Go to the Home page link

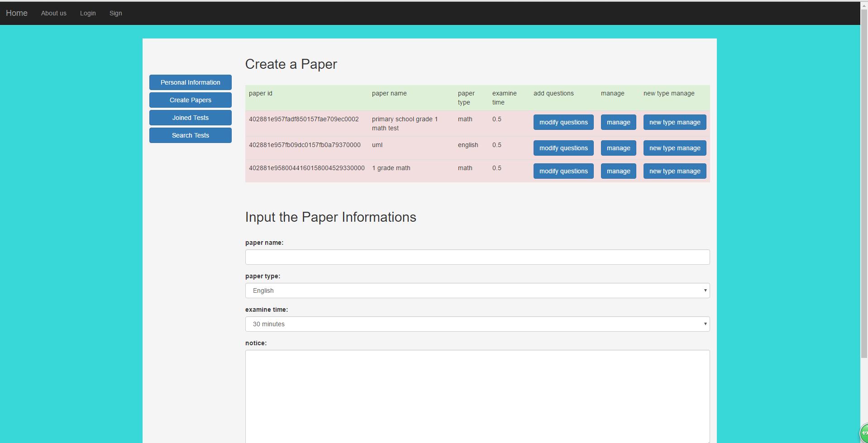17,13
